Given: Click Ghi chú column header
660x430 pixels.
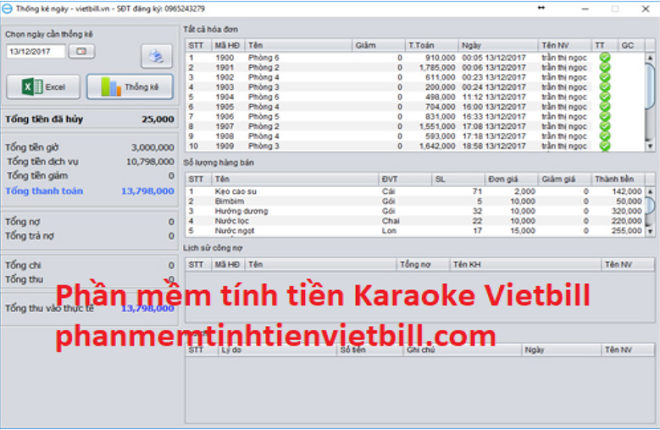Looking at the screenshot, I should 462,350.
